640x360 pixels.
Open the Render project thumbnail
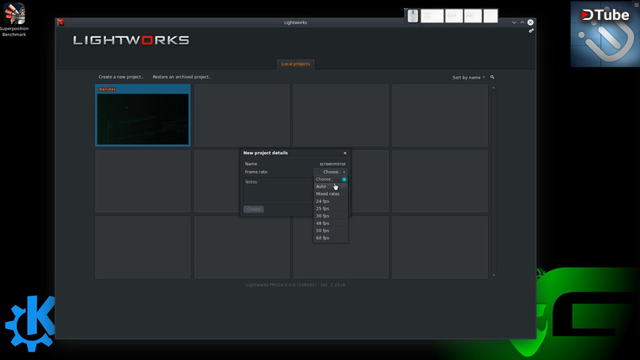[143, 115]
